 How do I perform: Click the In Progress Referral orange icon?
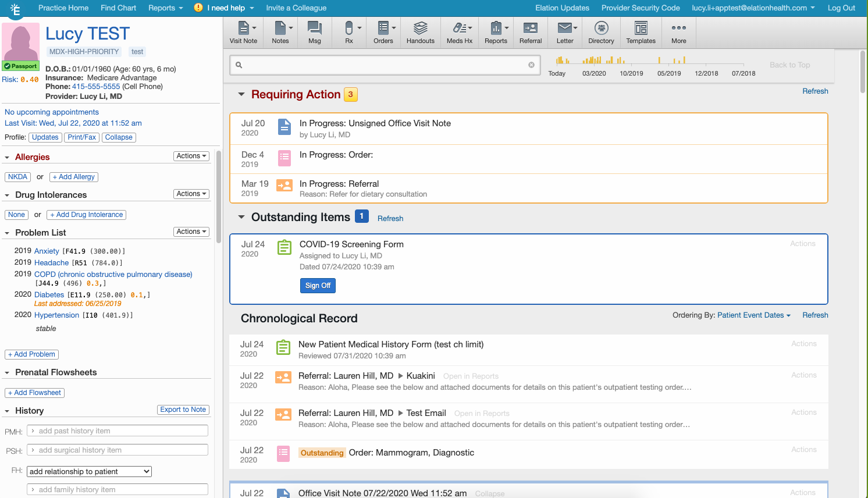click(x=284, y=186)
